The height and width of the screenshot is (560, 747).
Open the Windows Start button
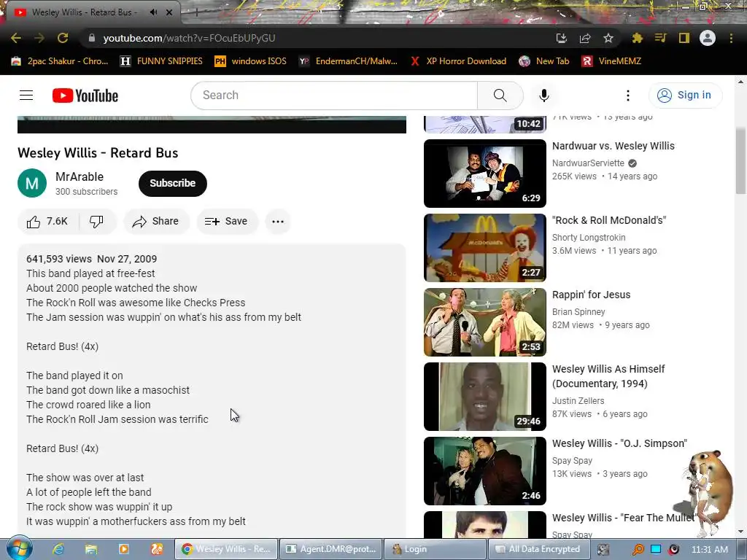coord(18,549)
